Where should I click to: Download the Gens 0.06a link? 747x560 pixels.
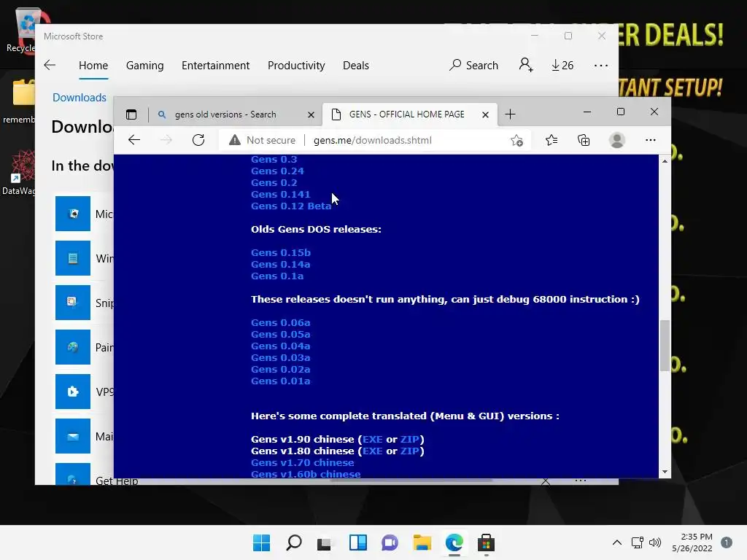[x=281, y=323]
